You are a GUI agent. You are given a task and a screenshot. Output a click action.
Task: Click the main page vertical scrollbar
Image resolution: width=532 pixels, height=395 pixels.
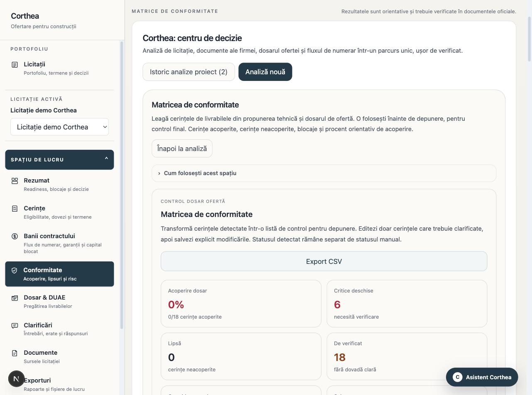530,39
